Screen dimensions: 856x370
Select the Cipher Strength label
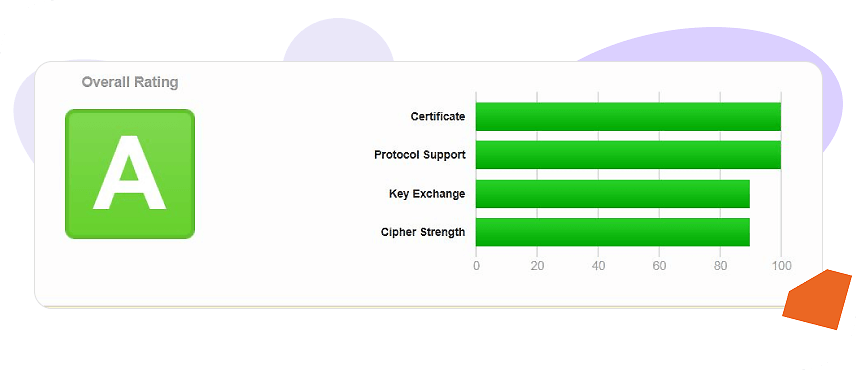(x=423, y=232)
